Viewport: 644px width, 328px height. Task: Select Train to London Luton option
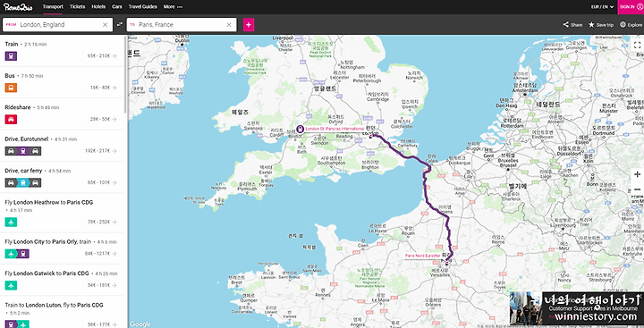click(62, 312)
